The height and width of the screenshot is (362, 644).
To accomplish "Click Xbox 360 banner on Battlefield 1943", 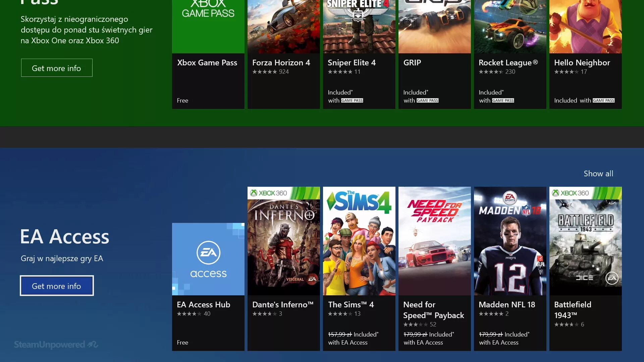I will pyautogui.click(x=586, y=193).
